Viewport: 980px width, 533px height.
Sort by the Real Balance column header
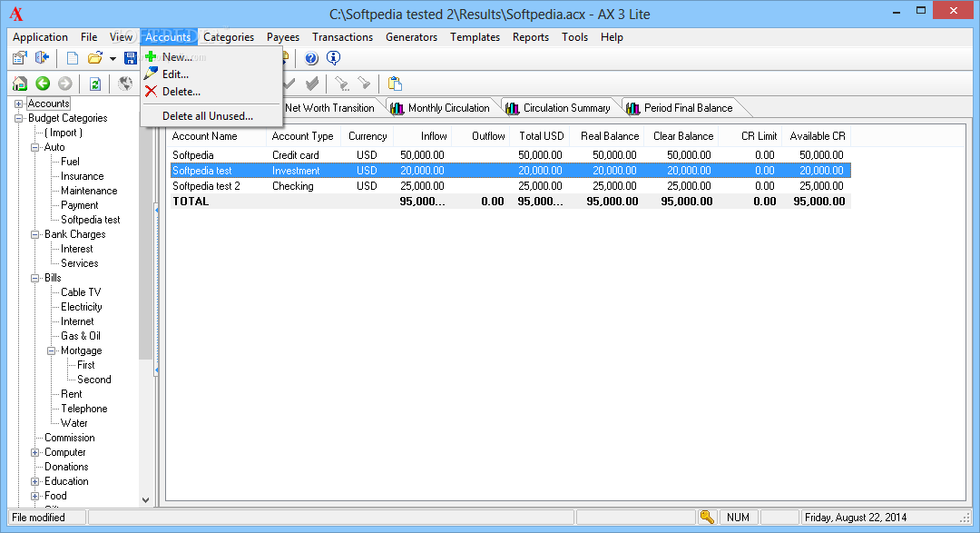(607, 136)
